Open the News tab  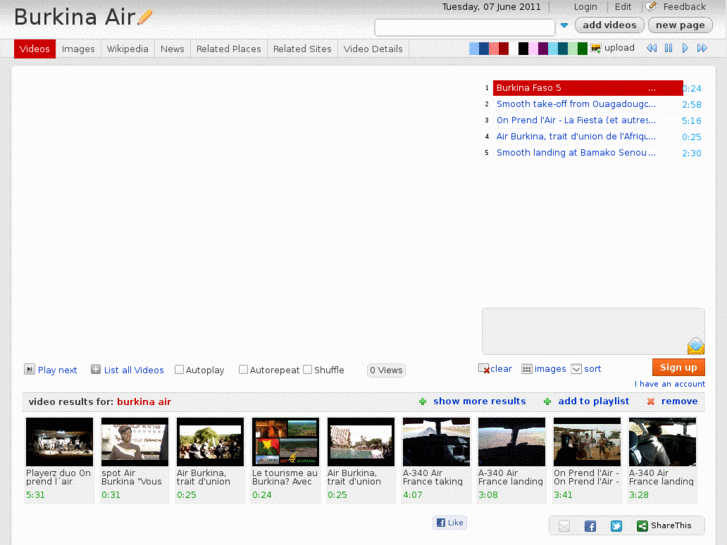pyautogui.click(x=172, y=49)
